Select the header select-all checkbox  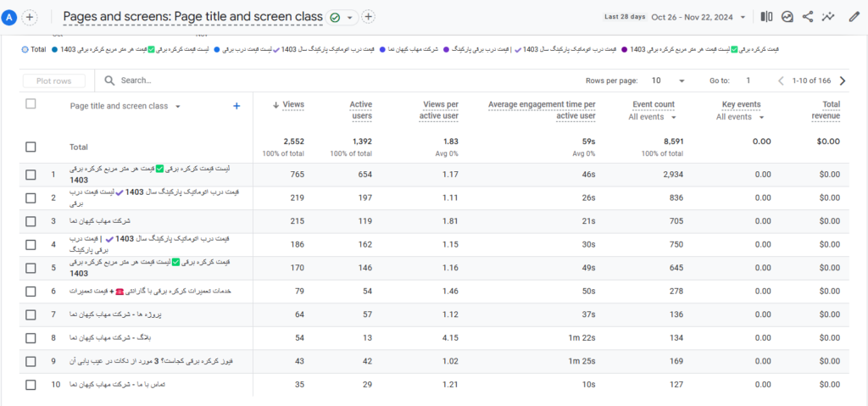[31, 103]
